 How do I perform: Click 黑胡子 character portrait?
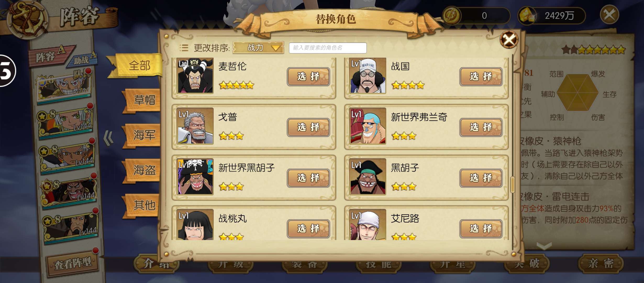(x=368, y=177)
